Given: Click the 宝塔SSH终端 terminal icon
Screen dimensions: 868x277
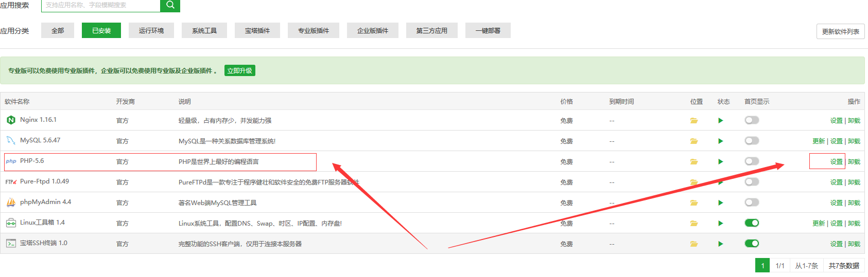Looking at the screenshot, I should [x=11, y=243].
